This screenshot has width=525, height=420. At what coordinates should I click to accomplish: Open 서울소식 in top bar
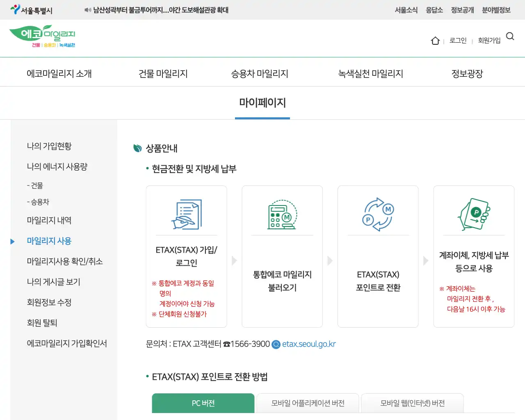(406, 10)
